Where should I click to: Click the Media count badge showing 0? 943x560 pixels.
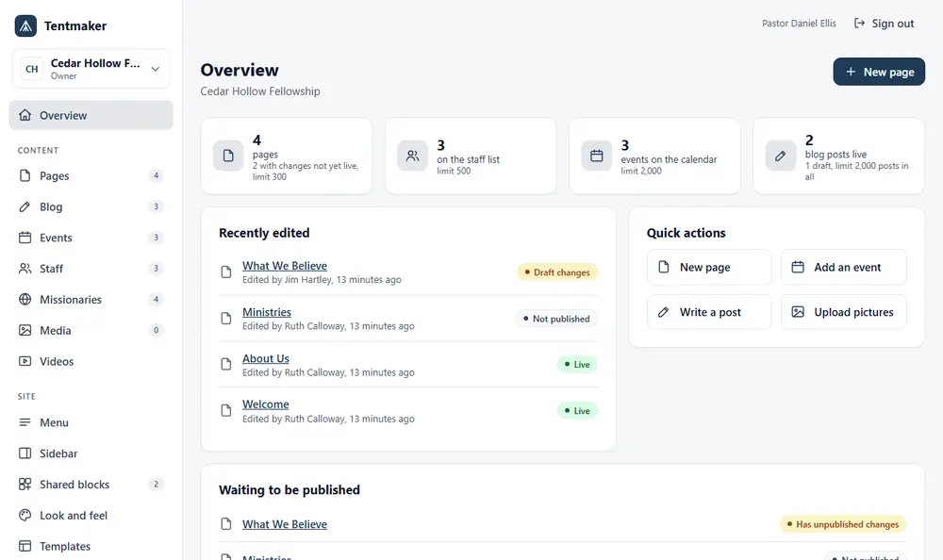156,330
